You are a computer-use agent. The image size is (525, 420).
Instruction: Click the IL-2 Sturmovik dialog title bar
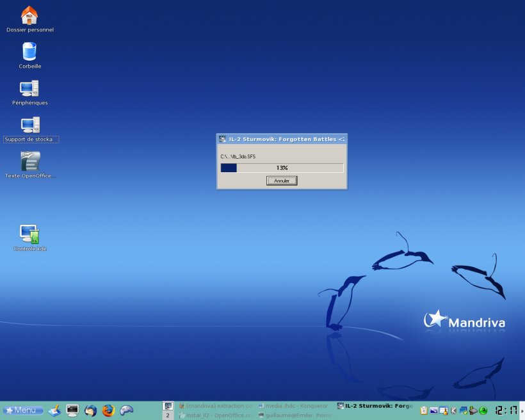282,139
